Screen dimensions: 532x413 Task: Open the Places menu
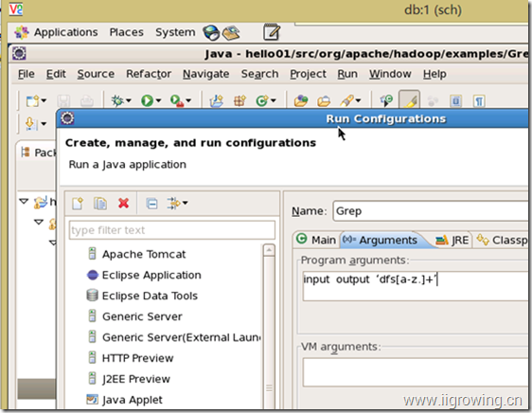126,32
